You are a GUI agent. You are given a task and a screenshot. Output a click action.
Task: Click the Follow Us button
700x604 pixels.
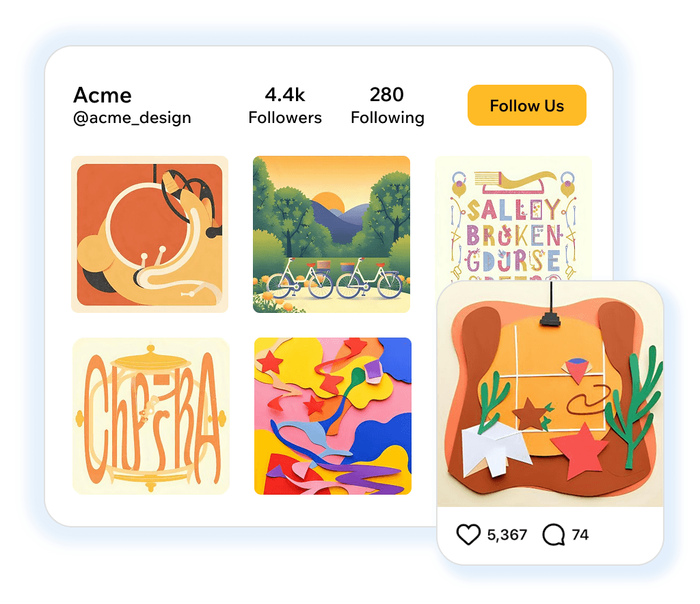click(x=527, y=105)
